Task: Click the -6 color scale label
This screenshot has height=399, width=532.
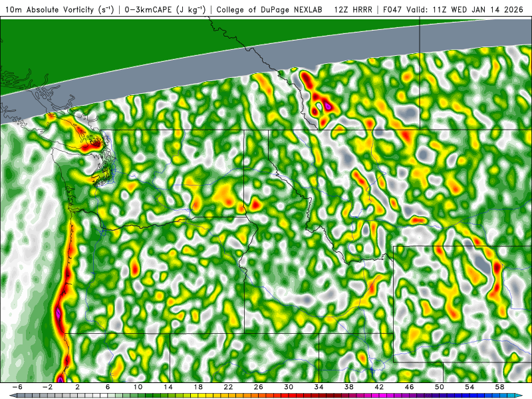Action: (17, 387)
